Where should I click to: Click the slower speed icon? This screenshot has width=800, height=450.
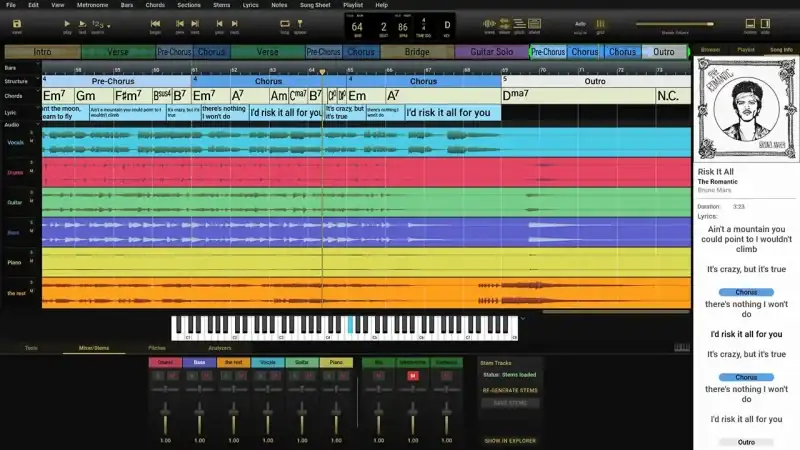tap(505, 23)
